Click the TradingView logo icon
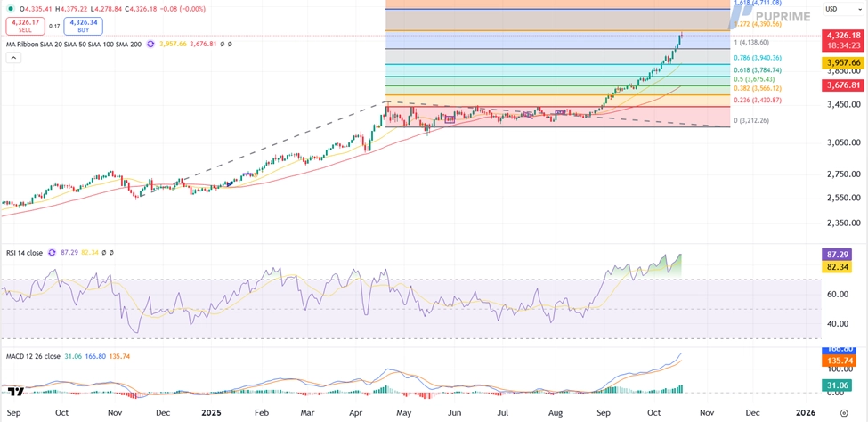Screen dimensions: 868x422 (14, 392)
